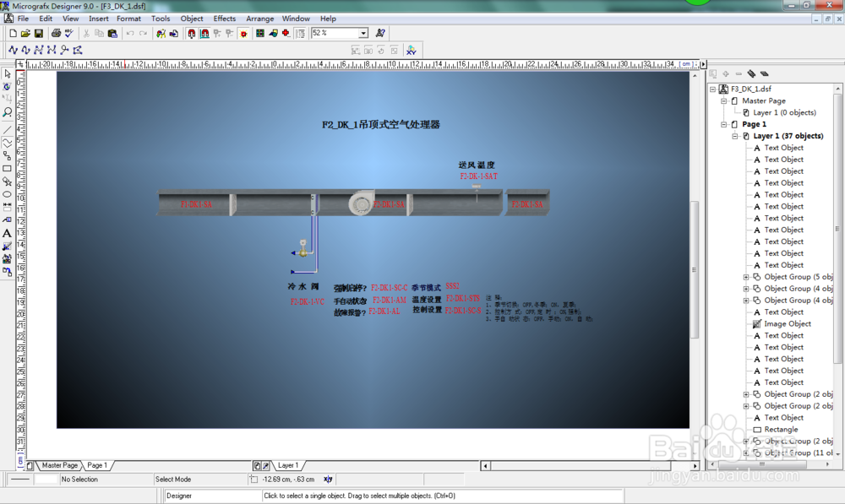Image resolution: width=845 pixels, height=504 pixels.
Task: Click the object tree scroll up arrow
Action: click(837, 89)
